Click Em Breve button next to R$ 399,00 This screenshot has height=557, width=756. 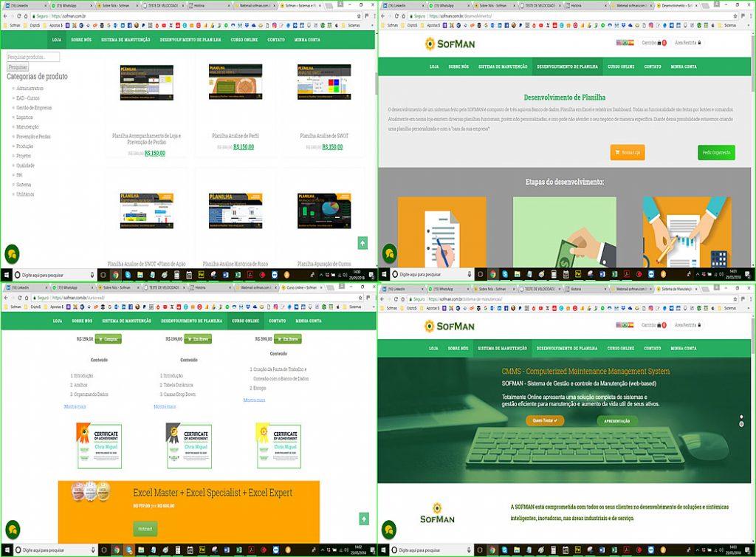tap(288, 339)
